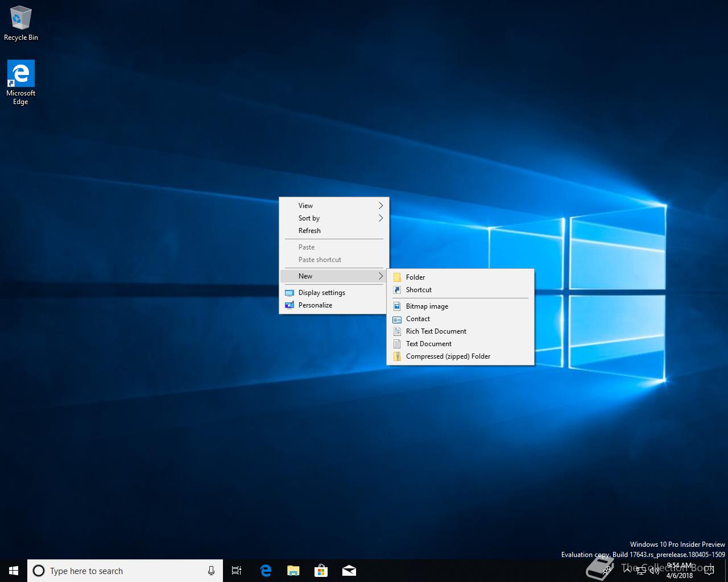Expand the View submenu
728x582 pixels.
click(x=334, y=206)
